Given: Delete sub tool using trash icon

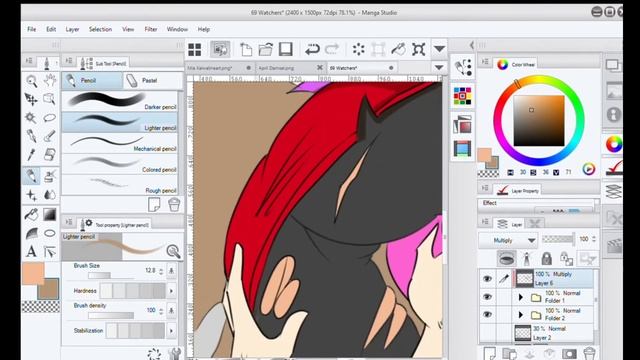Looking at the screenshot, I should pyautogui.click(x=174, y=204).
